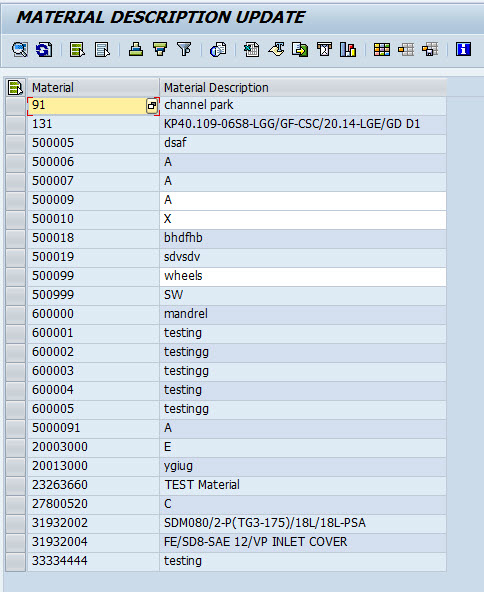Open the Details magnifier icon in toolbar
The height and width of the screenshot is (592, 484).
tap(20, 49)
